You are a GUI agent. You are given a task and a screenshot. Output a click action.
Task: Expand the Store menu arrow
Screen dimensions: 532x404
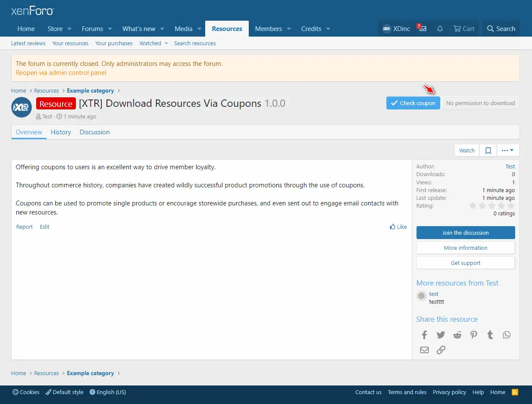pyautogui.click(x=69, y=29)
